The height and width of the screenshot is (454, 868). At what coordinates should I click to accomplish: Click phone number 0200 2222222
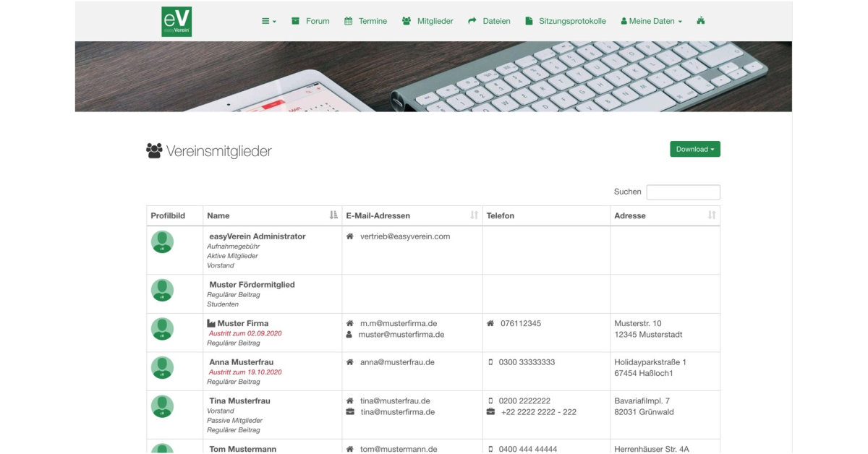[524, 401]
